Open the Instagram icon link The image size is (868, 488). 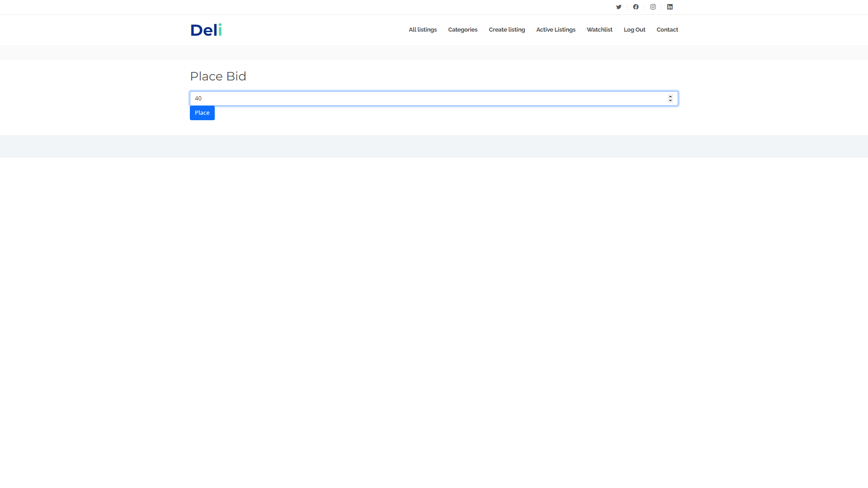[x=653, y=7]
